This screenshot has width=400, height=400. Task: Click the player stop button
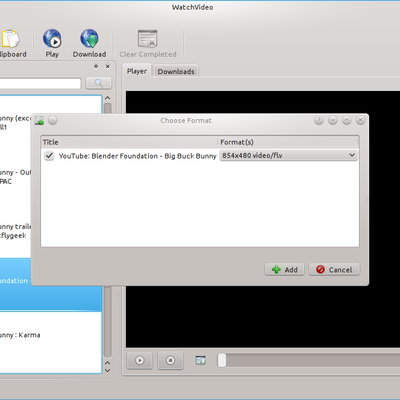click(170, 360)
